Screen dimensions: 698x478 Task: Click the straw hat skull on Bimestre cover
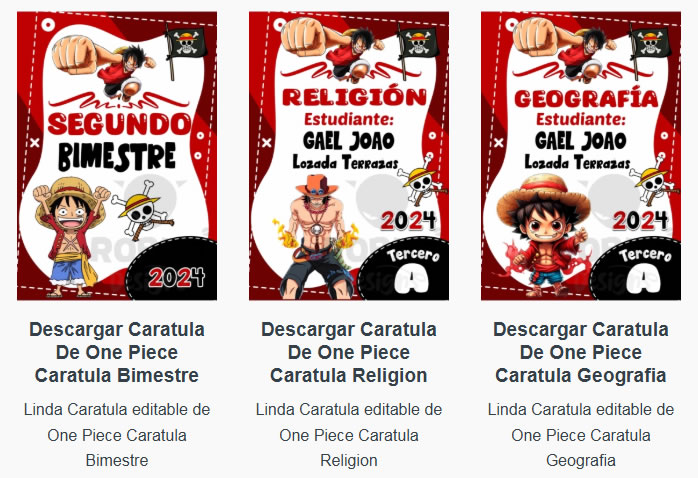click(142, 210)
